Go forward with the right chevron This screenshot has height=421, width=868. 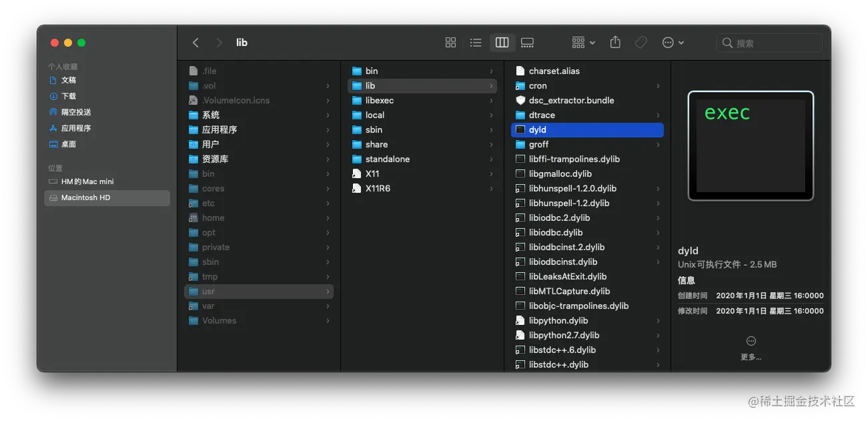pos(219,43)
